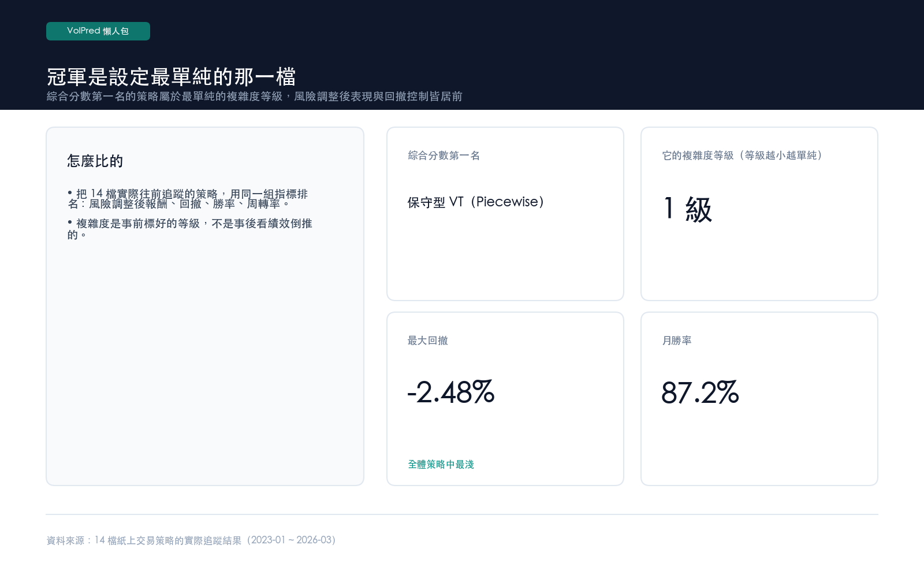Click the 月勝率 card label

pyautogui.click(x=677, y=340)
